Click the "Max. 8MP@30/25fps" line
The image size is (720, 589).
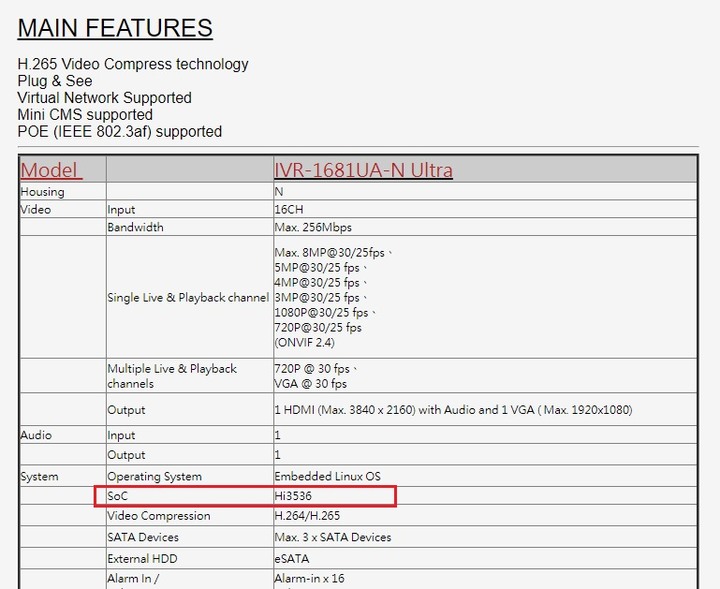(330, 252)
